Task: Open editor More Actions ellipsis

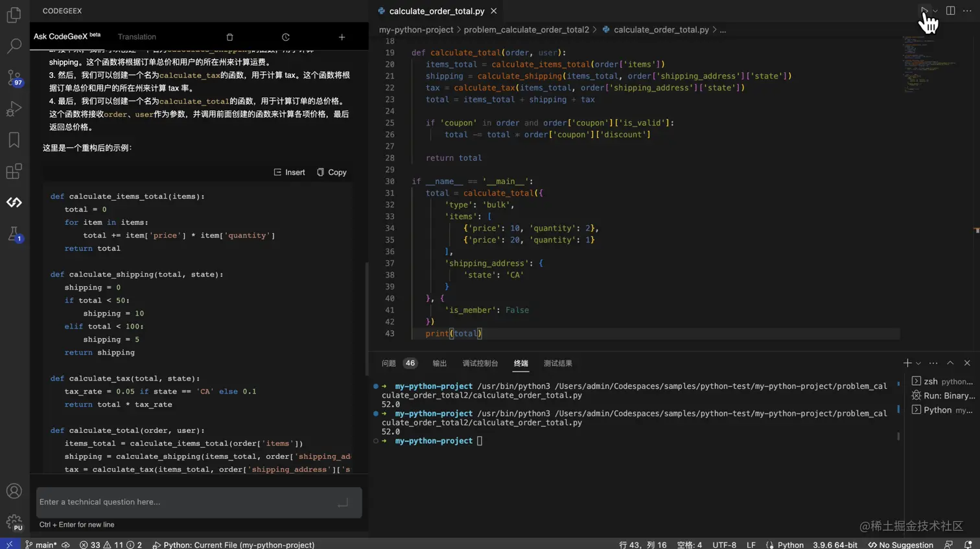Action: 967,11
